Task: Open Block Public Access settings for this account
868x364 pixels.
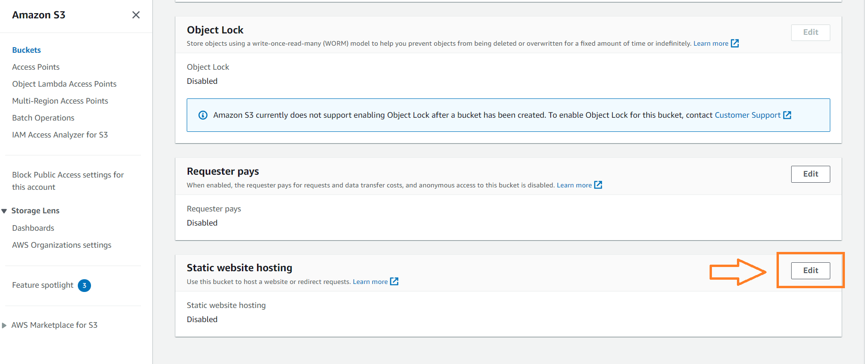Action: 68,181
